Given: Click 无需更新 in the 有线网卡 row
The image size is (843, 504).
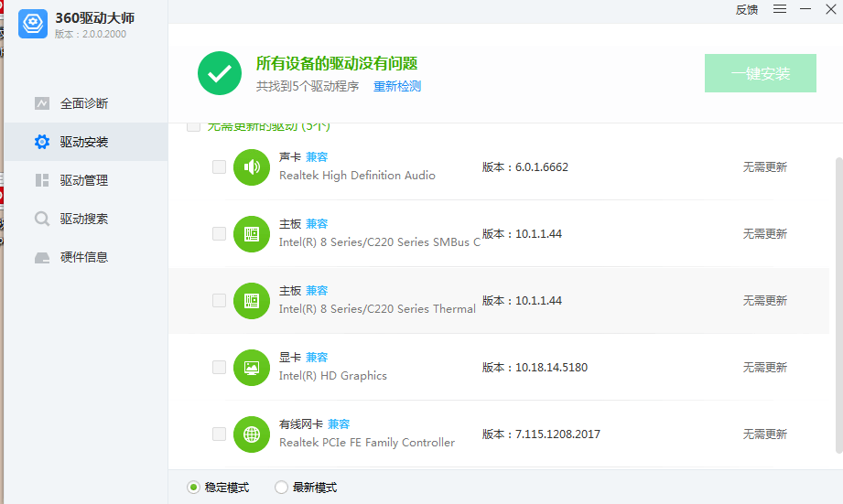Looking at the screenshot, I should [764, 434].
